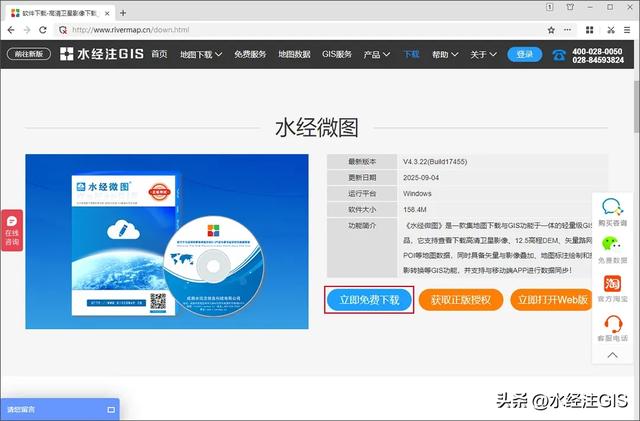Click the phone number 400-028-0050
This screenshot has height=421, width=640.
click(x=597, y=51)
